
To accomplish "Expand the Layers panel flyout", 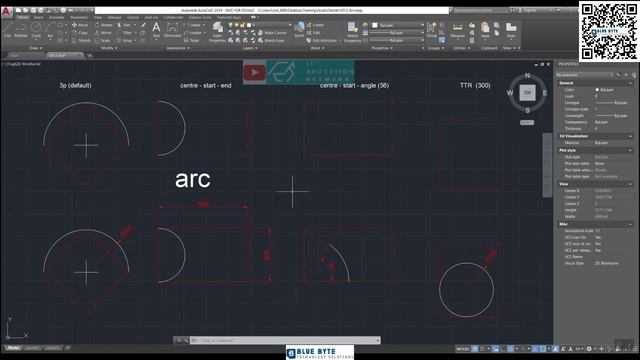I will [x=250, y=48].
